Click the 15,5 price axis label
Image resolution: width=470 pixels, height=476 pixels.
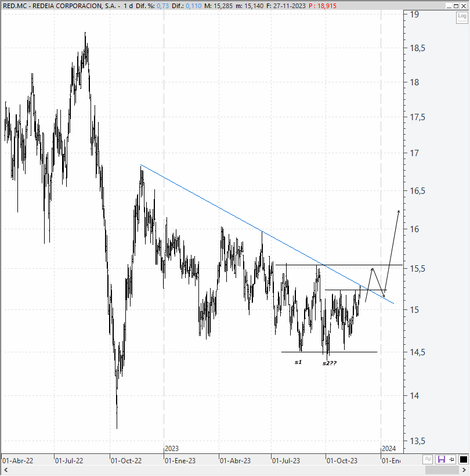[418, 268]
